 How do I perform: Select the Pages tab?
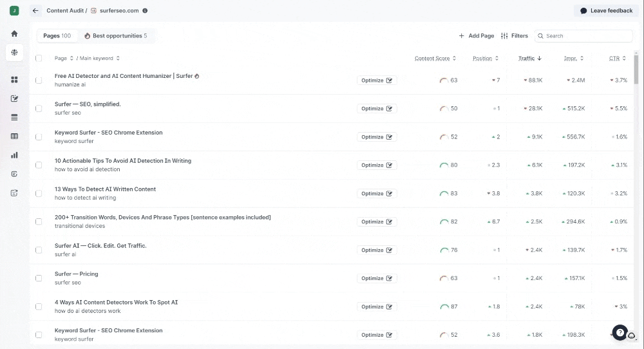click(x=57, y=36)
